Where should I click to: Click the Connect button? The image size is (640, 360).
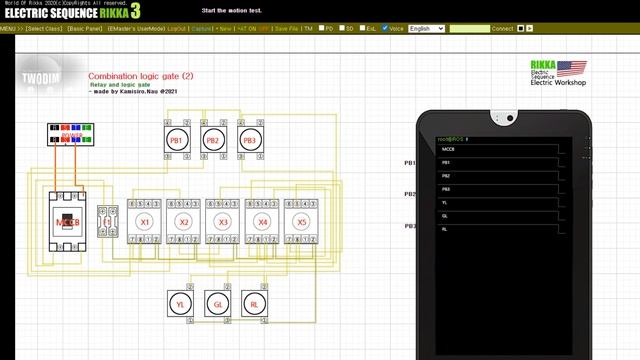(x=502, y=29)
